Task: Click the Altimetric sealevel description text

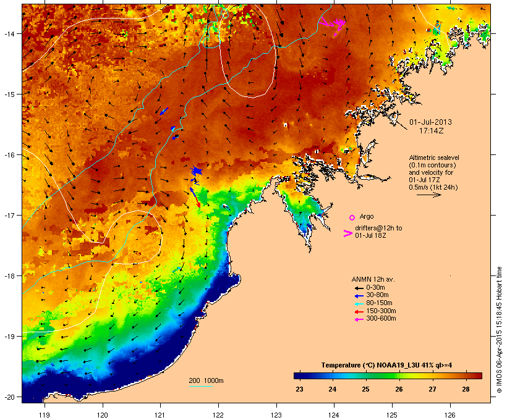Action: point(434,172)
